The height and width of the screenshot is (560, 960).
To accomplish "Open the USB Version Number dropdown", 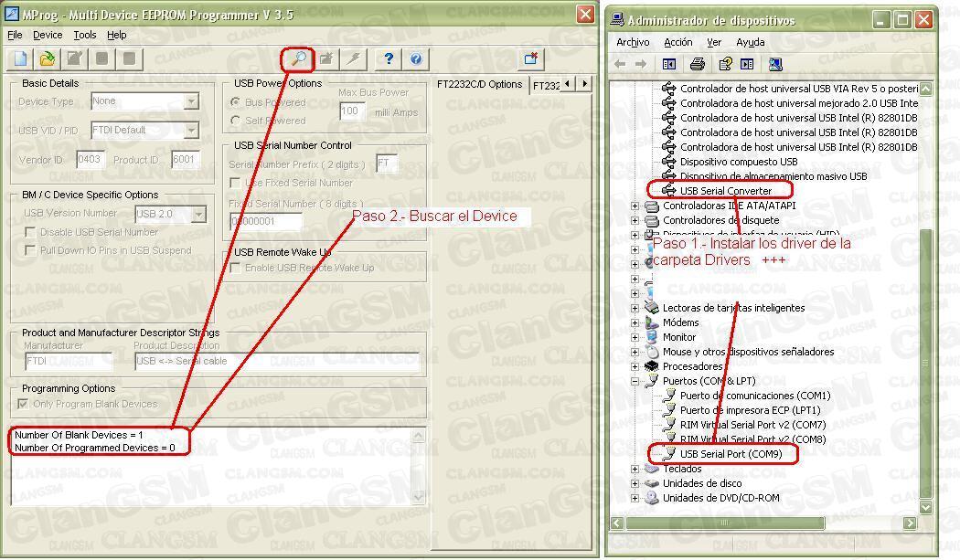I will 198,215.
